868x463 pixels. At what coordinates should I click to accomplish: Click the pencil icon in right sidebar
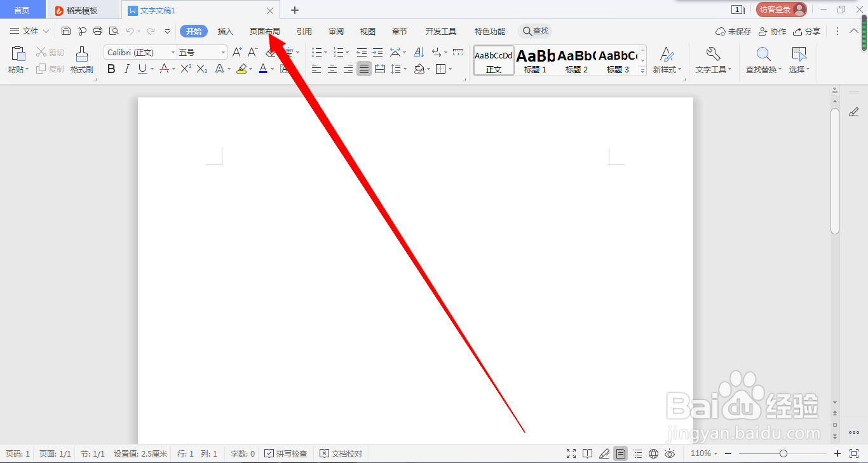853,112
